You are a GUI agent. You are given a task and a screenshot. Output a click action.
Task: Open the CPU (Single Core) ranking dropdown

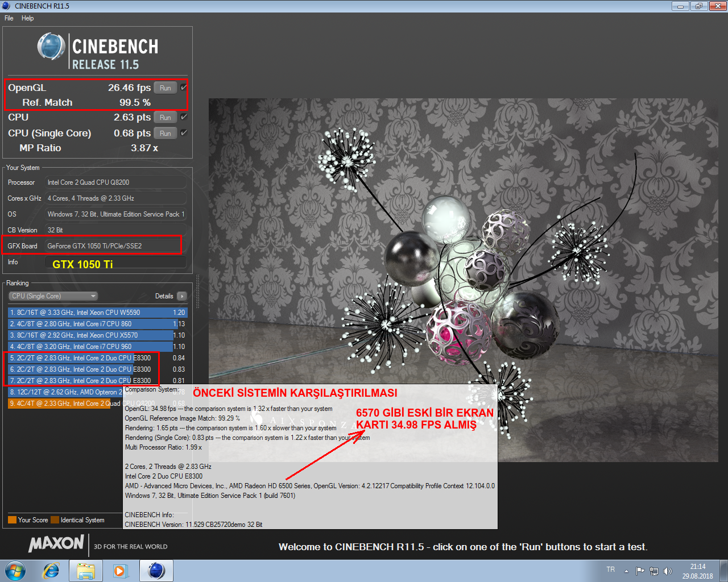tap(53, 296)
